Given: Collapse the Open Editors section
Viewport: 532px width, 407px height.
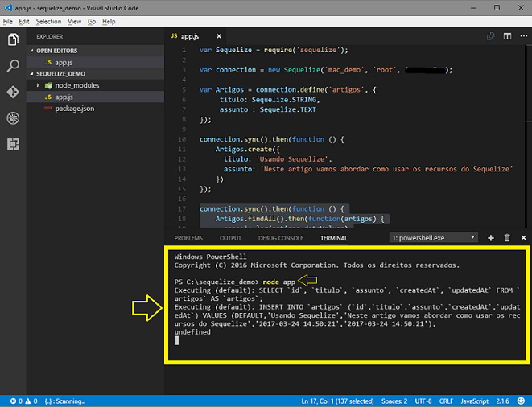Looking at the screenshot, I should point(32,51).
